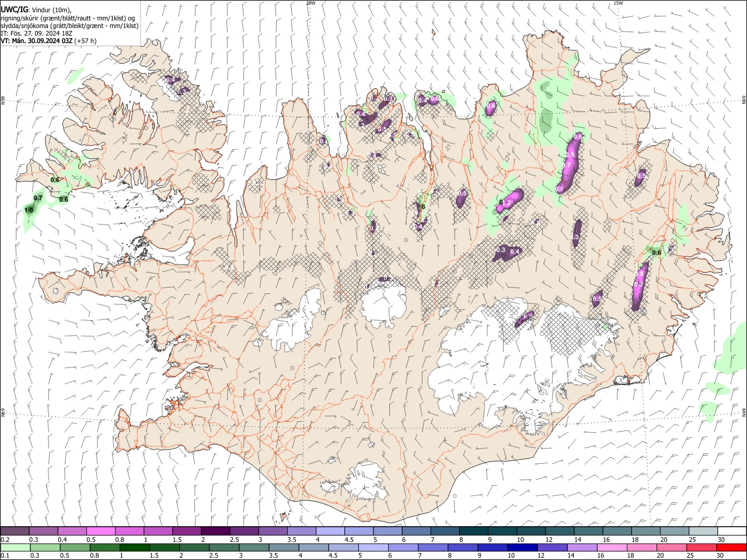Pick the lilac 14 swatch in the lower legend row
747x560 pixels.
582,547
